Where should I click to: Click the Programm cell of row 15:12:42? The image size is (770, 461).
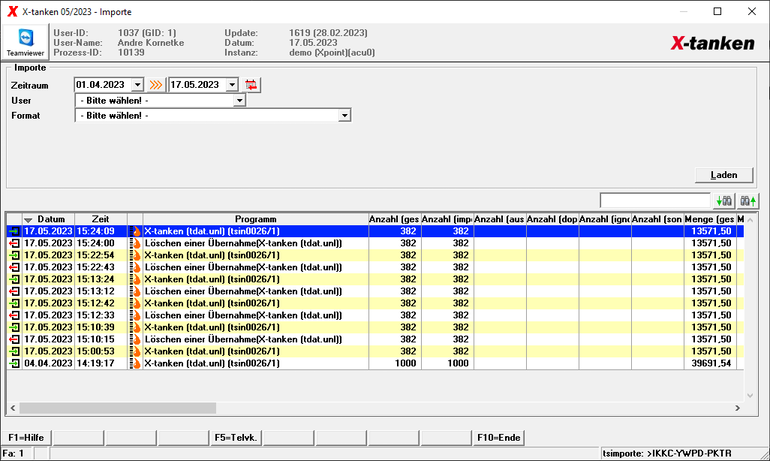[x=255, y=303]
